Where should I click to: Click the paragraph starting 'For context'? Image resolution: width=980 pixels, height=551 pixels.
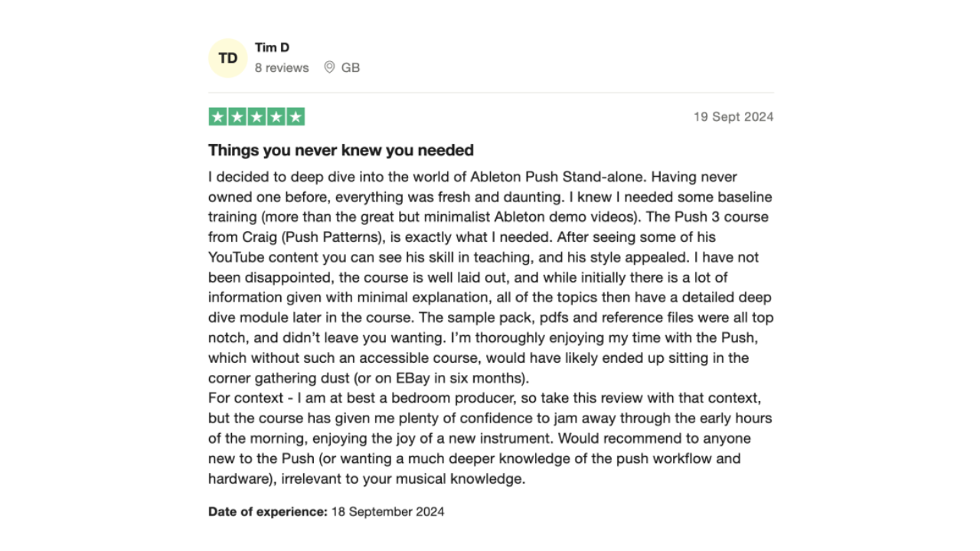(x=490, y=439)
